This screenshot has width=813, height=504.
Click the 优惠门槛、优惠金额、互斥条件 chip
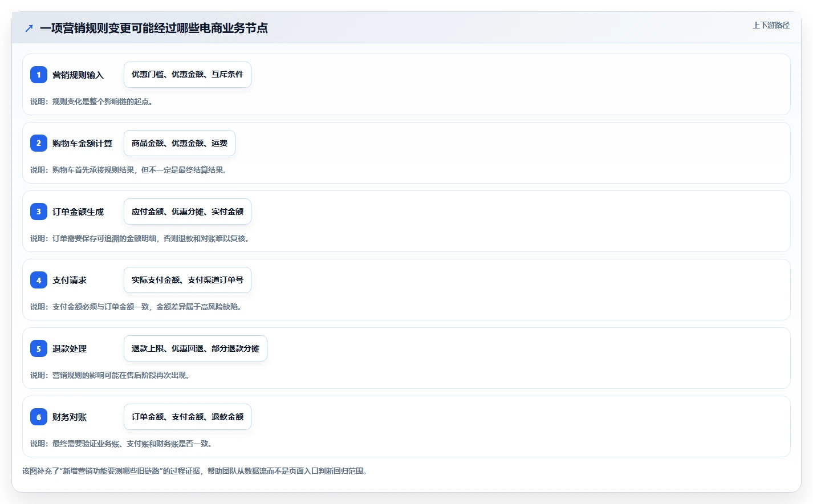tap(188, 75)
